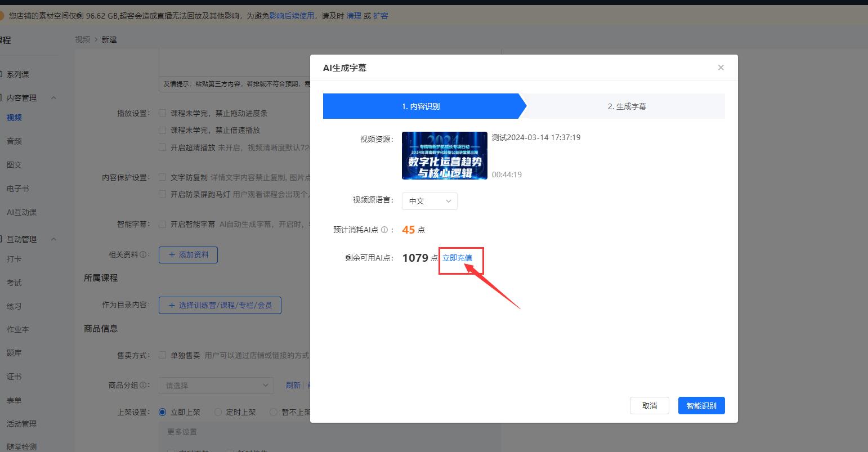Close the AI生成字幕 dialog with X
This screenshot has width=868, height=452.
721,68
